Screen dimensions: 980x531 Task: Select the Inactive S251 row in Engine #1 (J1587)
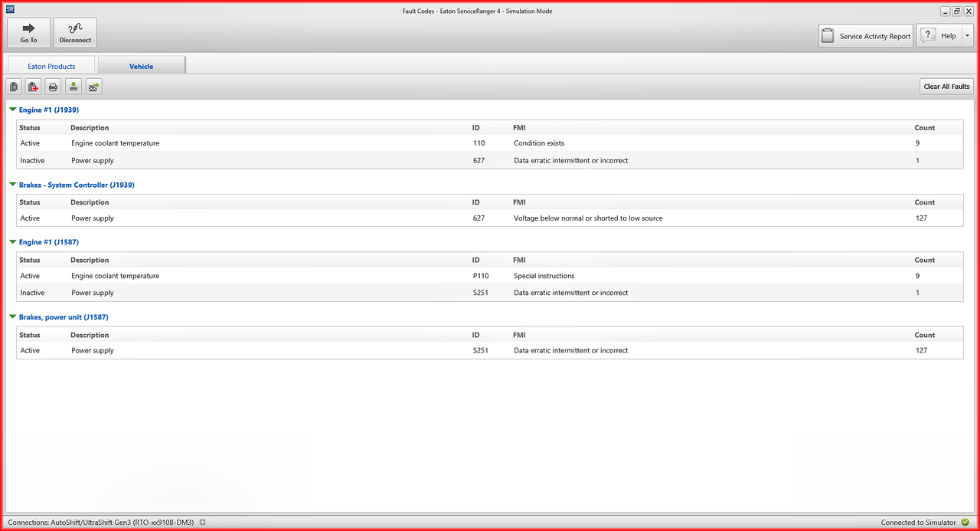coord(490,293)
